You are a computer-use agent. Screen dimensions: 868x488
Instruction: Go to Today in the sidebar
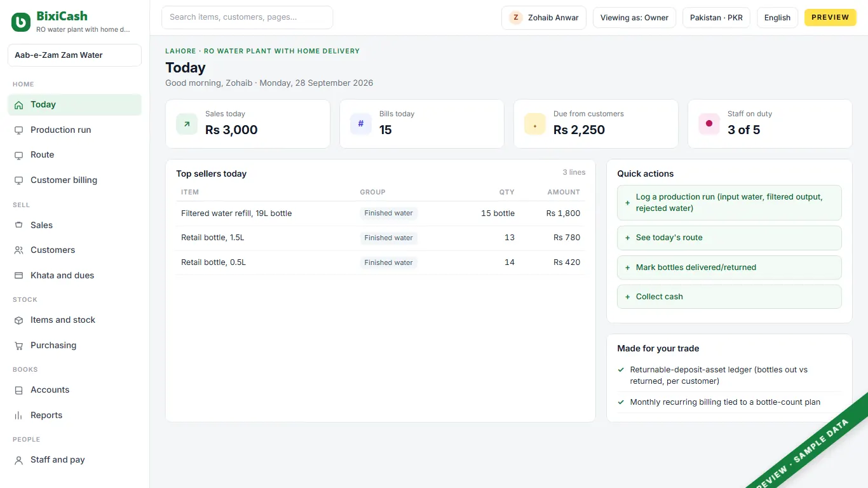[x=74, y=105]
